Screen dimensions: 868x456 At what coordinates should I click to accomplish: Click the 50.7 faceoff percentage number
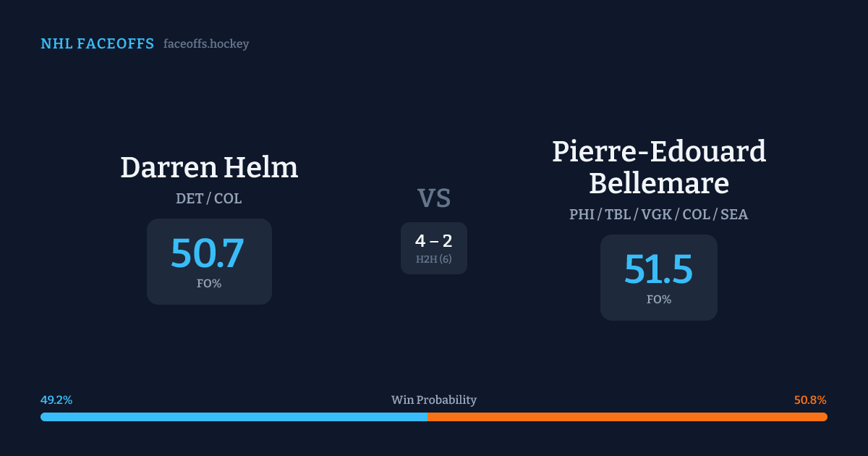click(208, 253)
